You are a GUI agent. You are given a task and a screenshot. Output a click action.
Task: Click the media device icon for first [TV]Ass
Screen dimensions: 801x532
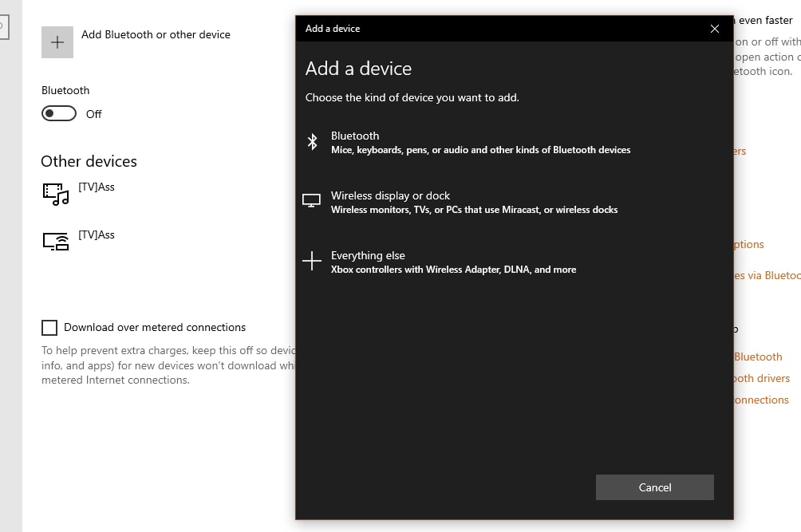coord(56,194)
